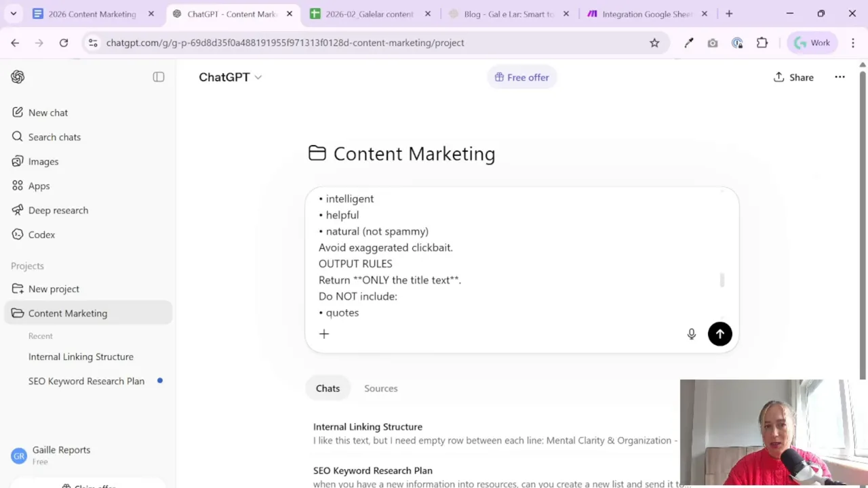Open Apps in sidebar
The width and height of the screenshot is (868, 488).
coord(39,186)
